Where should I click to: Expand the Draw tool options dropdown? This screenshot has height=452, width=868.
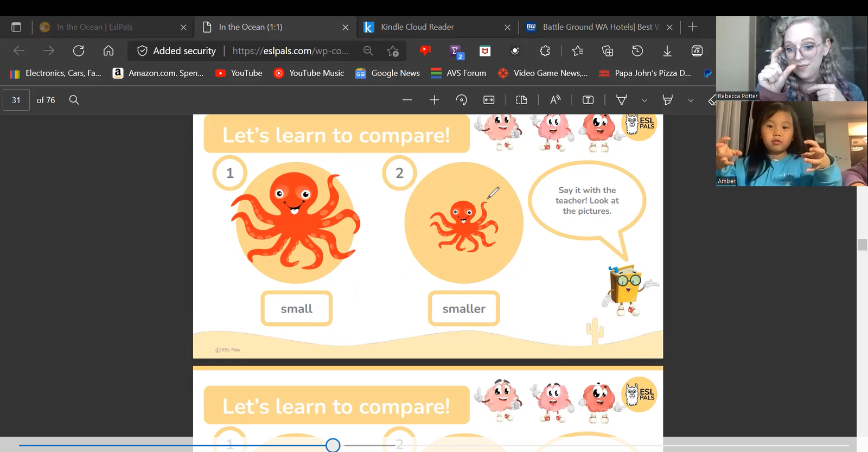click(644, 100)
